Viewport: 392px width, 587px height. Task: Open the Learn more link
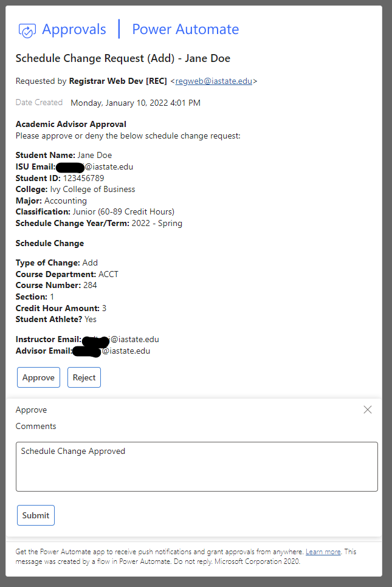point(323,552)
